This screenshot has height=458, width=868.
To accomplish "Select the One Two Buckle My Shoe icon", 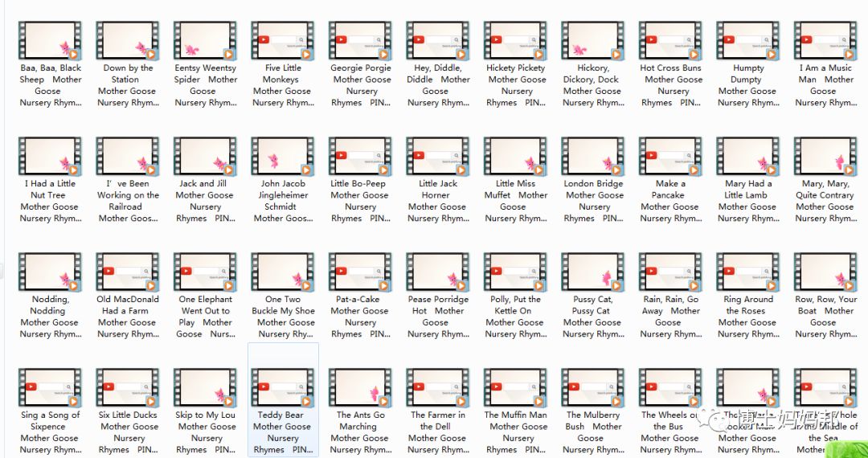I will click(x=282, y=272).
